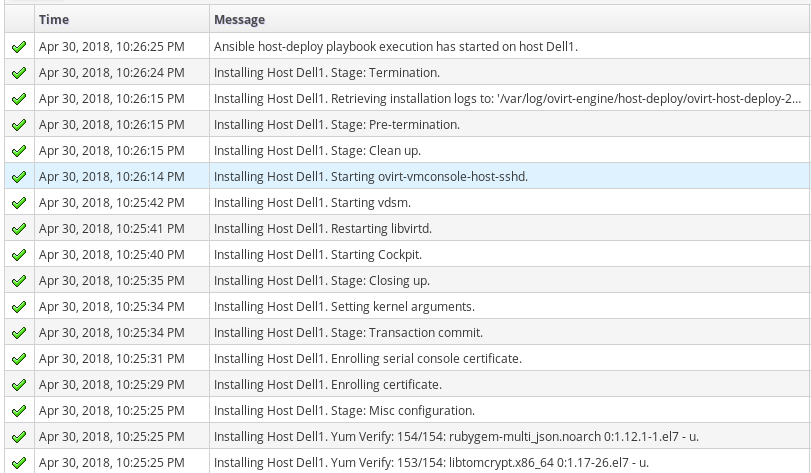Click checkmark icon beside Yum Verify 153/154 row
The width and height of the screenshot is (811, 473).
(x=19, y=463)
